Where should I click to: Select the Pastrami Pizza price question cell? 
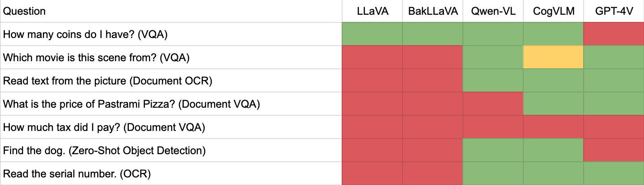click(x=171, y=104)
